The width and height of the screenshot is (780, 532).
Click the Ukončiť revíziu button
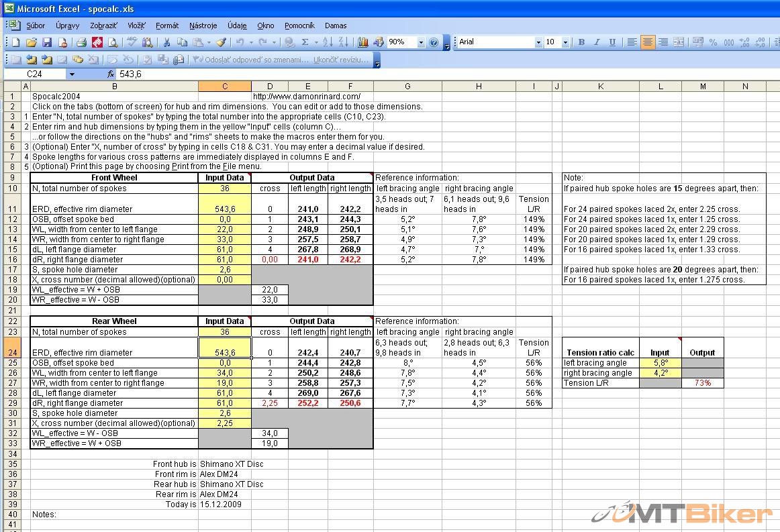tap(341, 60)
